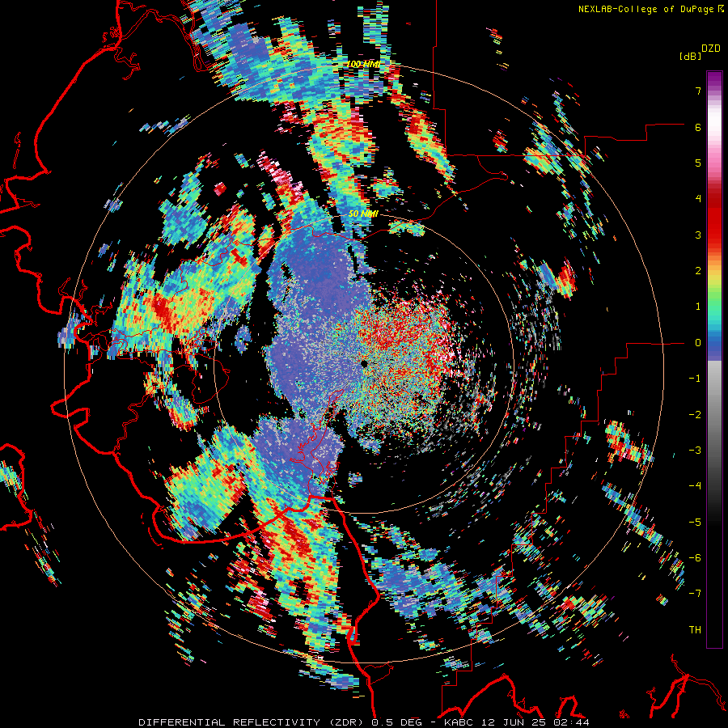Select the -2 tick label on scale

(695, 415)
